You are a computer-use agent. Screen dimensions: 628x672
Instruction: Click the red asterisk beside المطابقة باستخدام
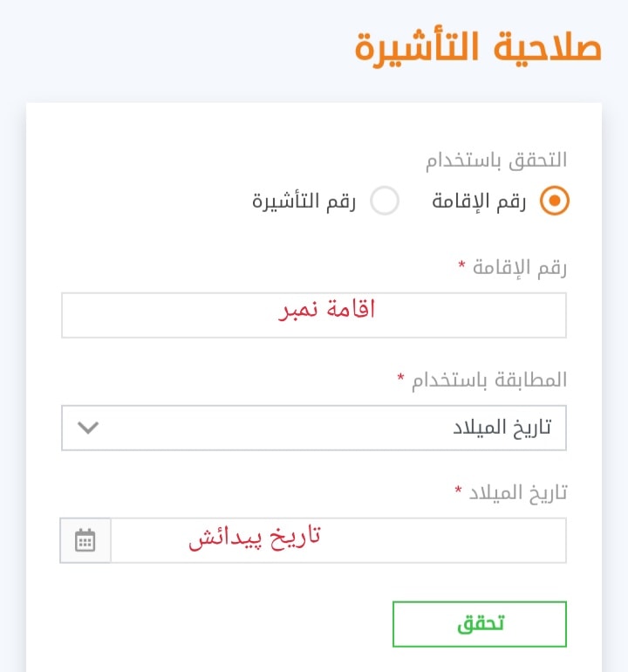click(x=401, y=378)
